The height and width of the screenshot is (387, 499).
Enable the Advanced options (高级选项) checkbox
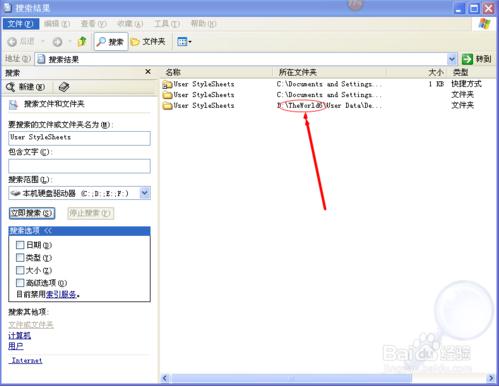click(20, 283)
